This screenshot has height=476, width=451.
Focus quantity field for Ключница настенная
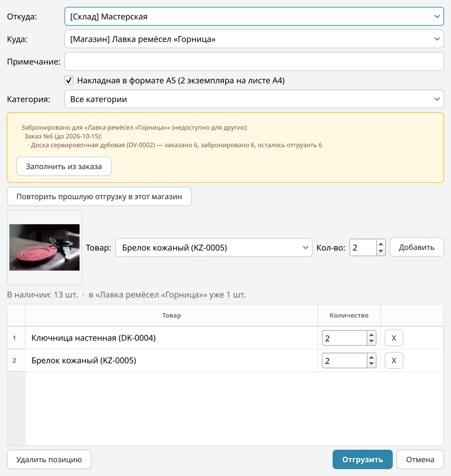pyautogui.click(x=345, y=338)
